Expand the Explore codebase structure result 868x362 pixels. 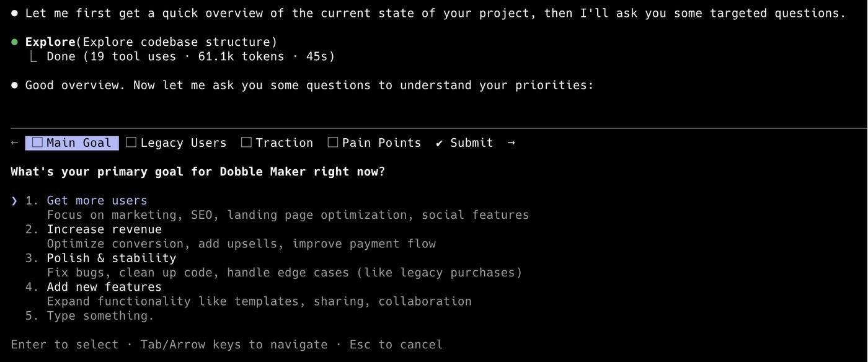[x=151, y=42]
